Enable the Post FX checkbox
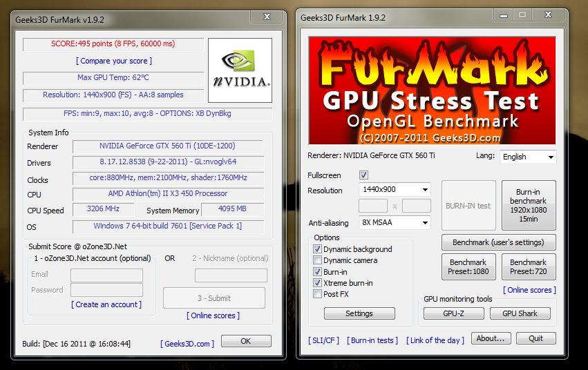This screenshot has height=370, width=588. [317, 294]
